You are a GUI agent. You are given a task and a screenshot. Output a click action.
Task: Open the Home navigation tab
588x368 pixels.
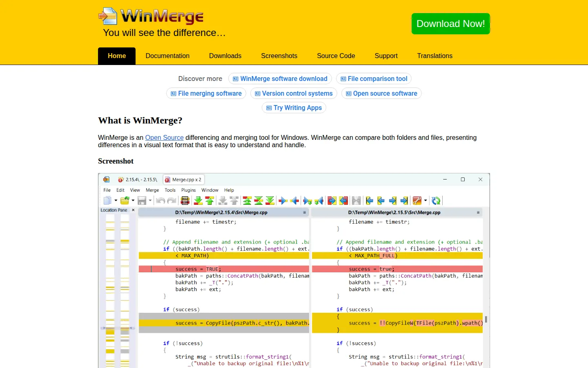click(117, 56)
